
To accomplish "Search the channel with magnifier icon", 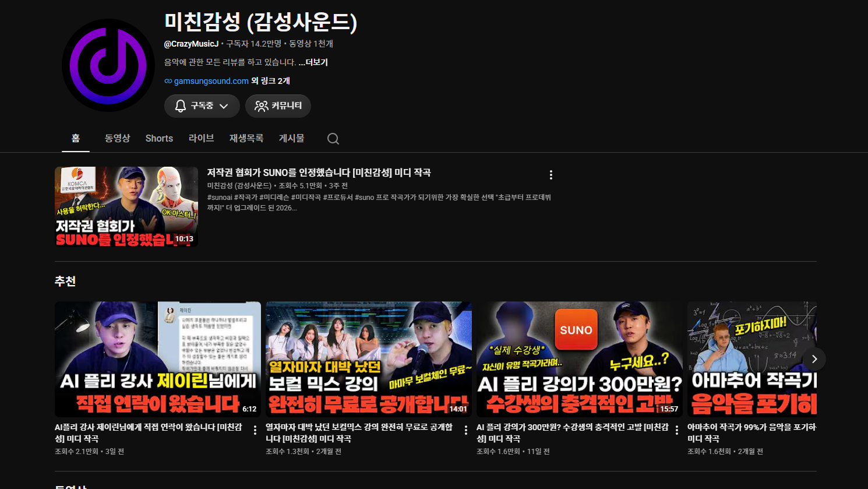I will click(333, 139).
